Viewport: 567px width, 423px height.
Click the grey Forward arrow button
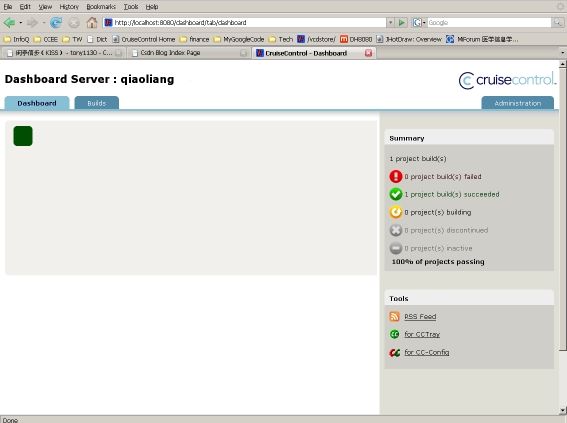(32, 23)
